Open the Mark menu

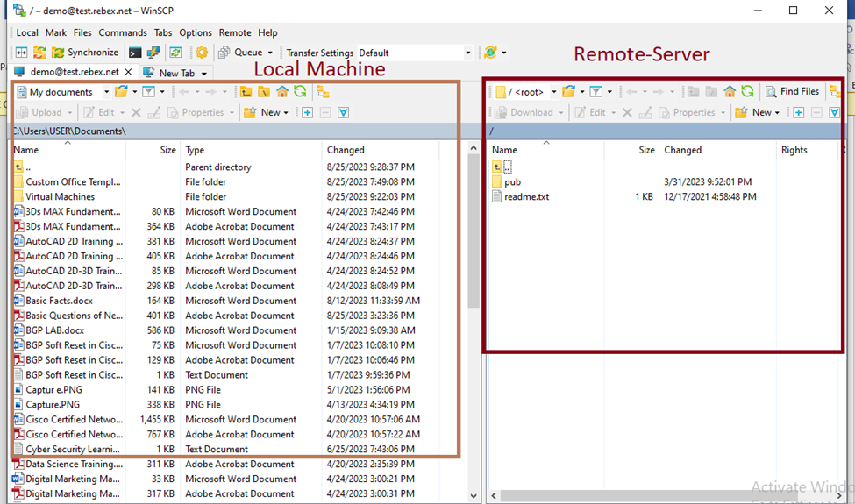point(55,32)
